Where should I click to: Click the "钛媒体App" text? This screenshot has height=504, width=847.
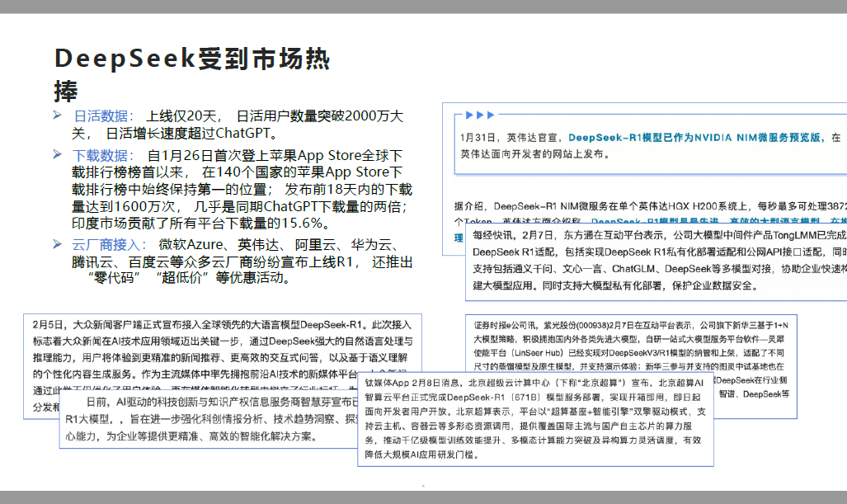pos(387,383)
